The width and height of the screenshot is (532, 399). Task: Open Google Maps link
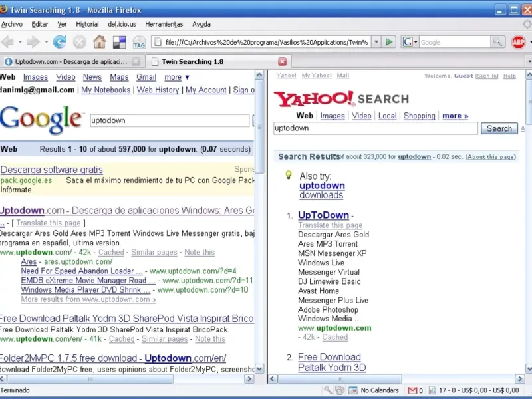[x=119, y=77]
